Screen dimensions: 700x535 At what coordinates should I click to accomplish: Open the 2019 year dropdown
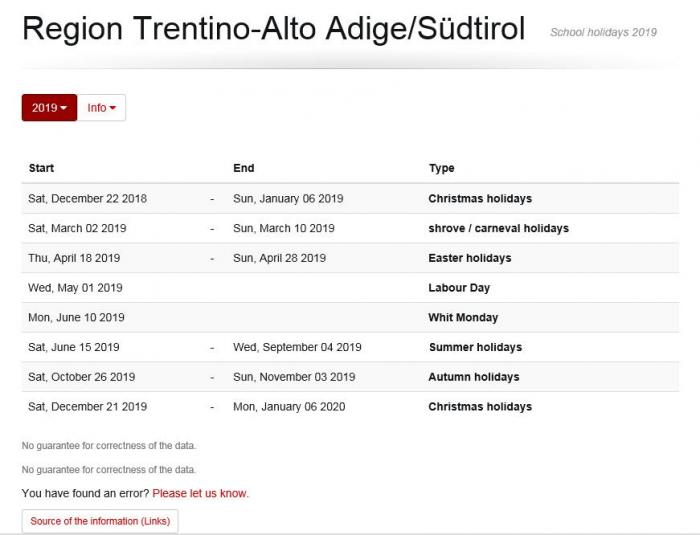49,108
